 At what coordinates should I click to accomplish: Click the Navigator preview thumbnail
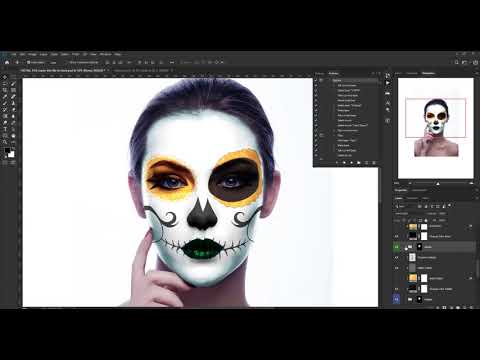436,128
